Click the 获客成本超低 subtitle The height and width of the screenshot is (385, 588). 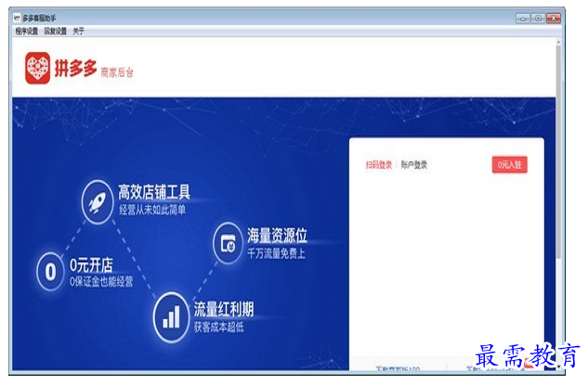point(218,327)
